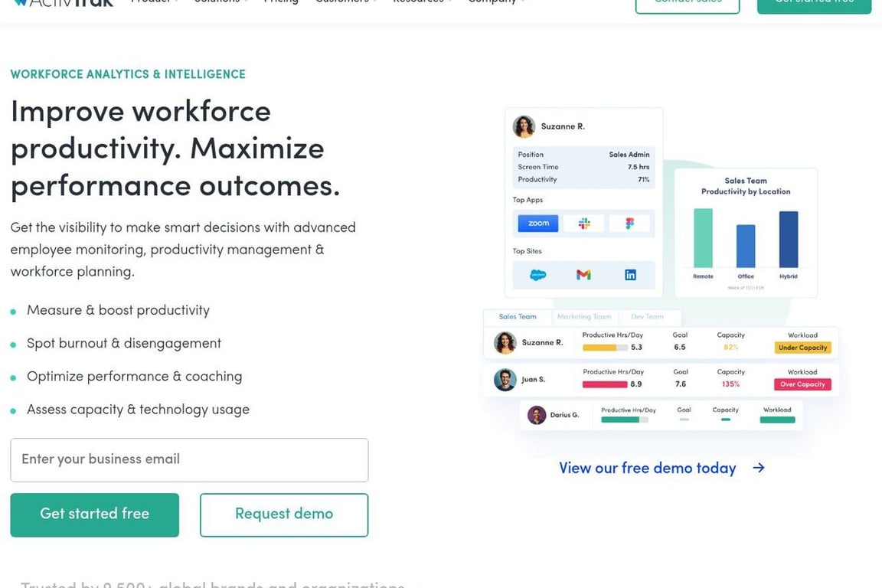
Task: Click the Darius G. name label
Action: [x=564, y=415]
